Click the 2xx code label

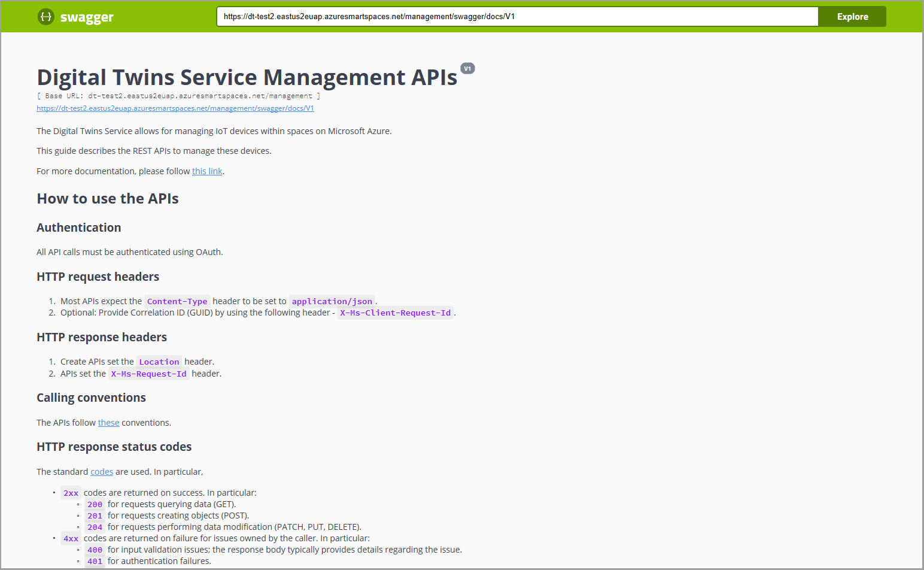[x=71, y=493]
